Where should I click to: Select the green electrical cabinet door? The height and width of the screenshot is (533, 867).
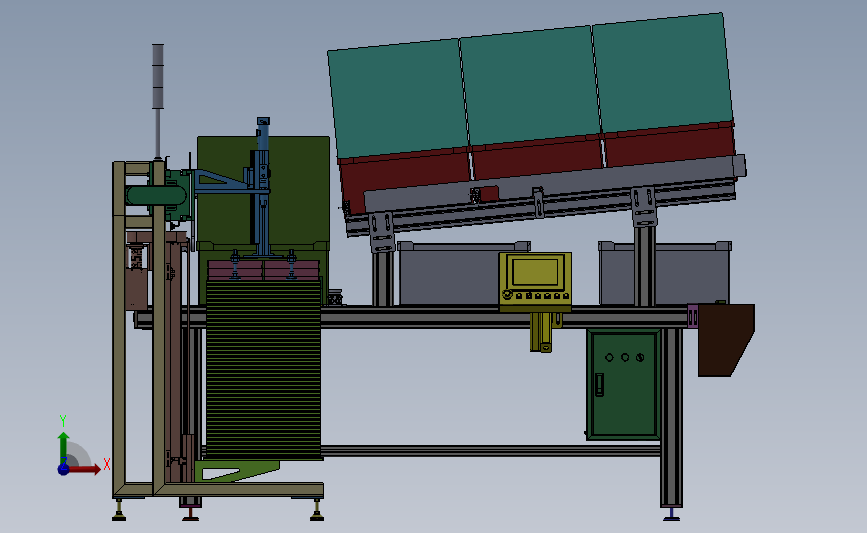point(623,384)
